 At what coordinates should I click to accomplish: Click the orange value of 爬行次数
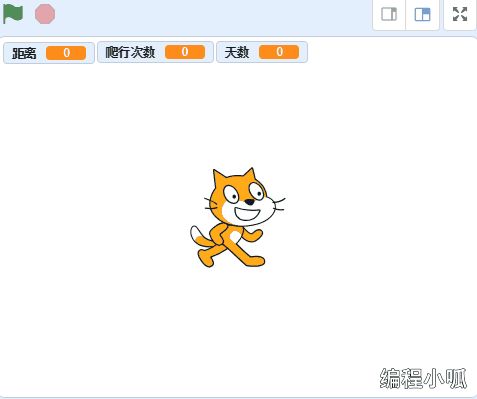[x=185, y=52]
